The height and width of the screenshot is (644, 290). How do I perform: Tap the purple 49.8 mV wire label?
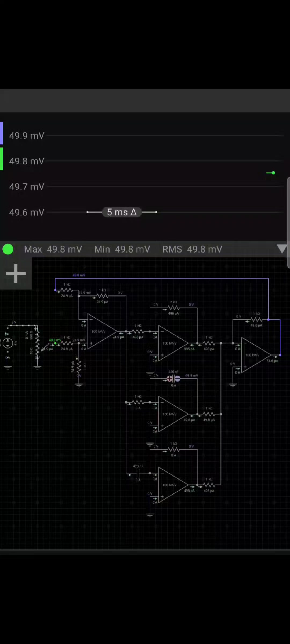(x=79, y=275)
